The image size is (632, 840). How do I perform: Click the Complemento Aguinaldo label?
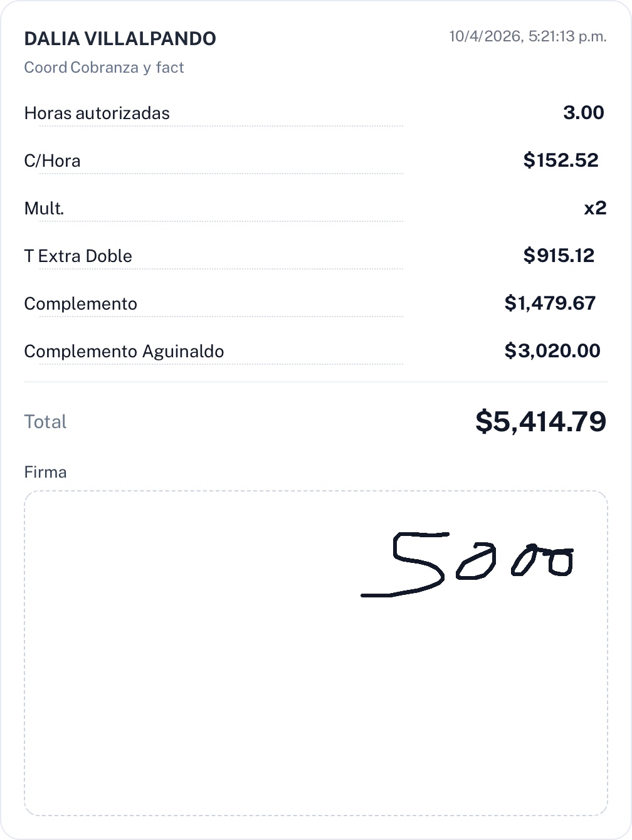pyautogui.click(x=124, y=352)
